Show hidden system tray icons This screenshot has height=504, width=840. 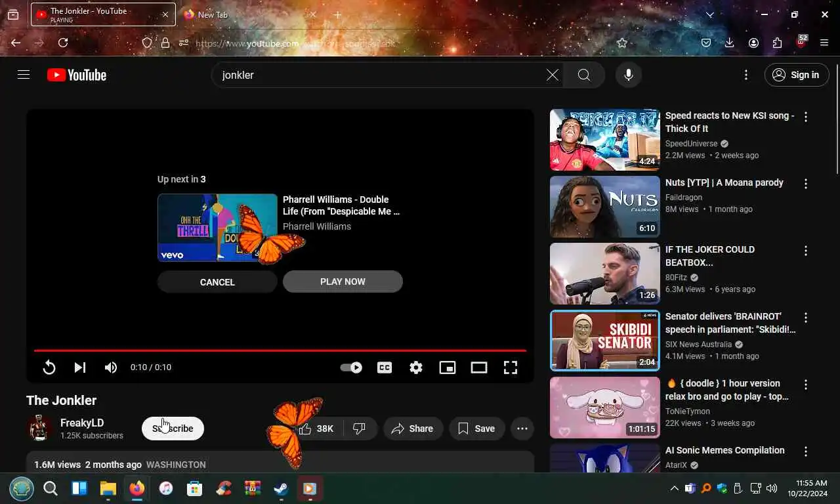(674, 488)
